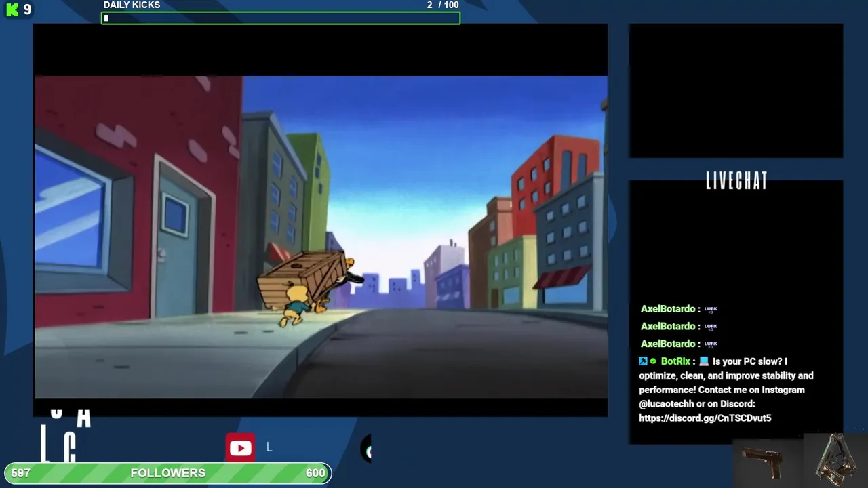Click the FOLLOWERS label
The height and width of the screenshot is (488, 868).
click(167, 473)
